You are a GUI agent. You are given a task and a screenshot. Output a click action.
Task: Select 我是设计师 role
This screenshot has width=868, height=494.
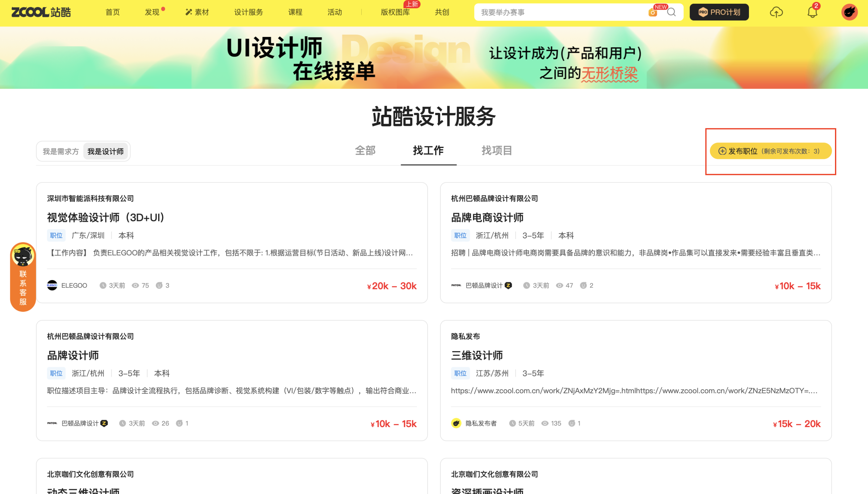click(105, 151)
